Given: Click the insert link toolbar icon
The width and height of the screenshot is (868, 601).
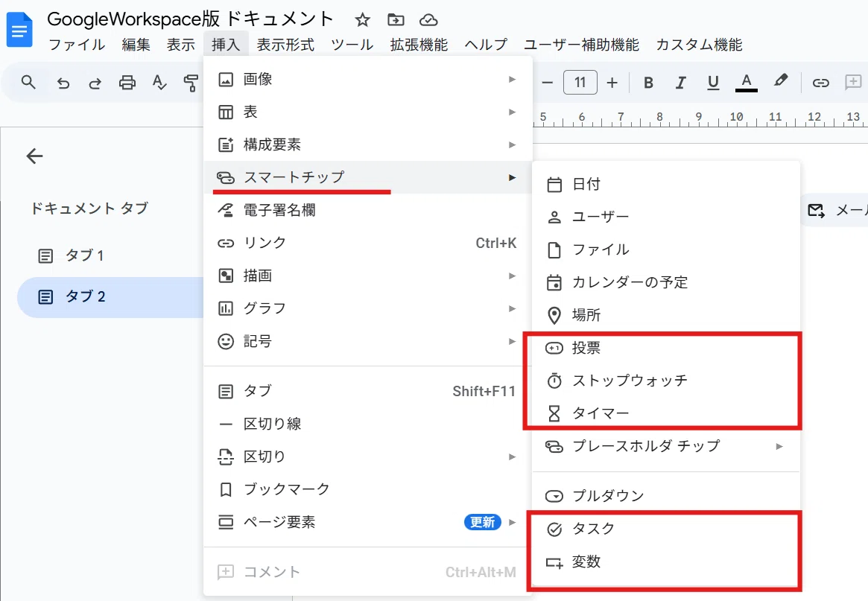Looking at the screenshot, I should click(820, 83).
